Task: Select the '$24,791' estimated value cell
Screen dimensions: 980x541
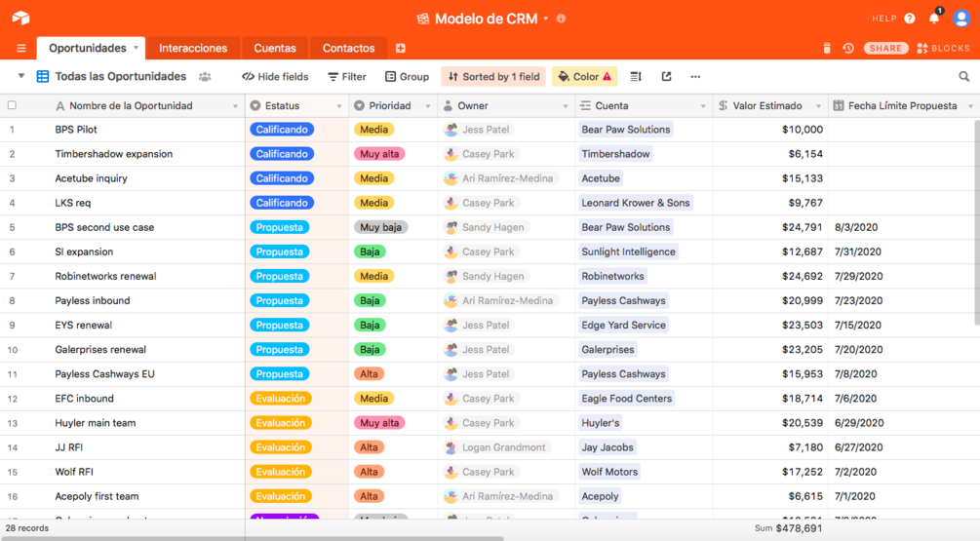Action: [x=770, y=227]
